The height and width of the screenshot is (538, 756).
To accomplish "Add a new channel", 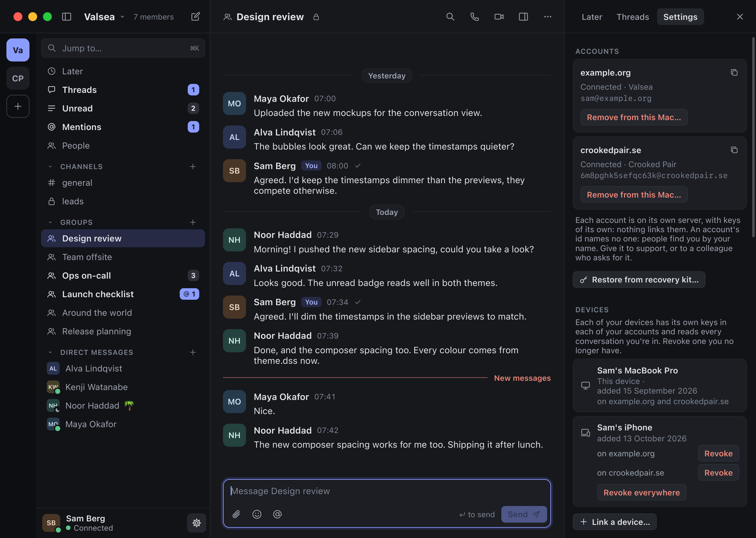I will [193, 167].
